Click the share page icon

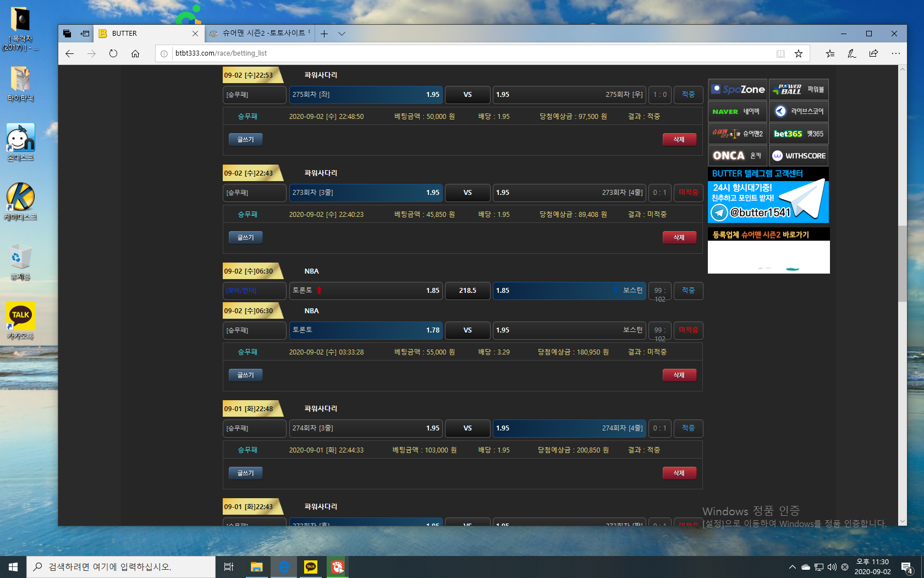[873, 53]
